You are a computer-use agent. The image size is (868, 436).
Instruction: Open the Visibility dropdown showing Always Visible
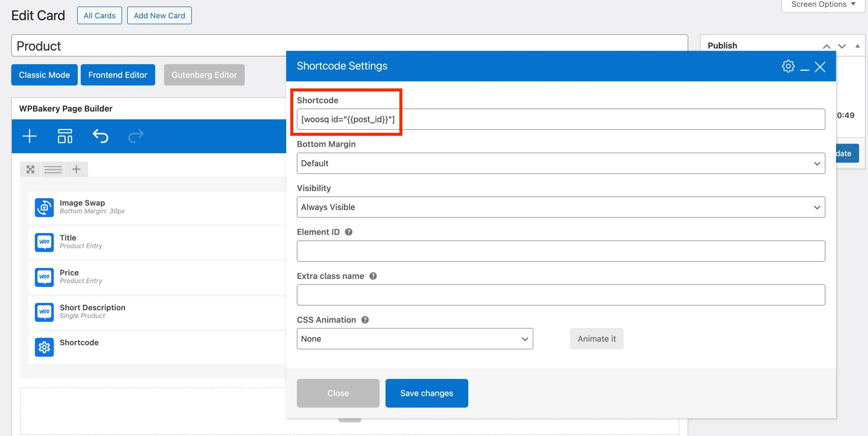(x=561, y=207)
